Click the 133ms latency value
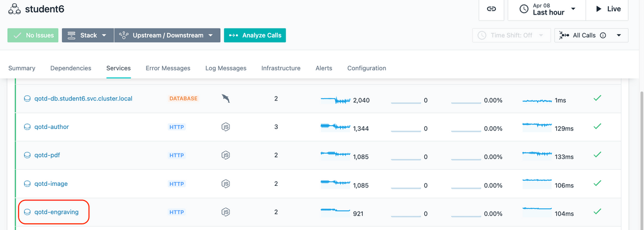 click(564, 157)
